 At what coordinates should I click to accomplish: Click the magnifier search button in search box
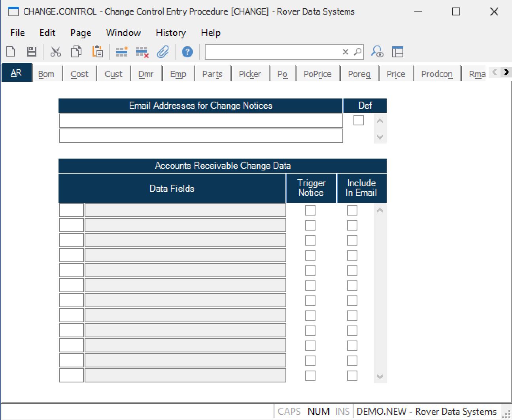(x=357, y=52)
